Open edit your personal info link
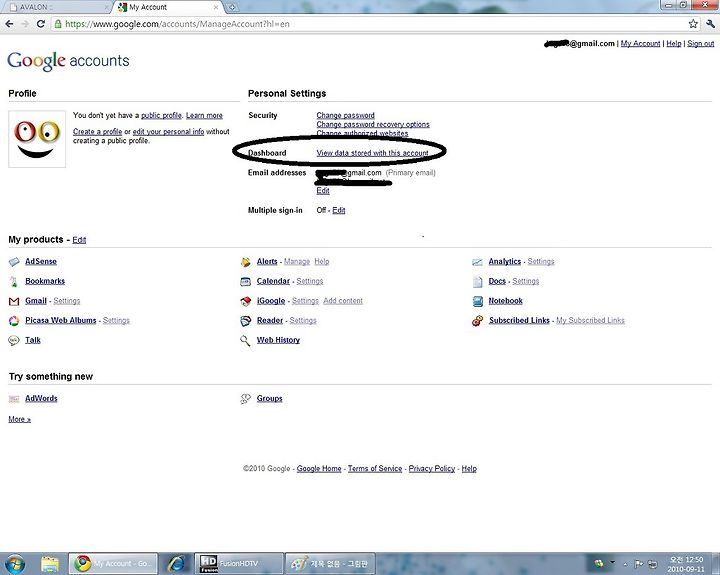 [x=169, y=131]
